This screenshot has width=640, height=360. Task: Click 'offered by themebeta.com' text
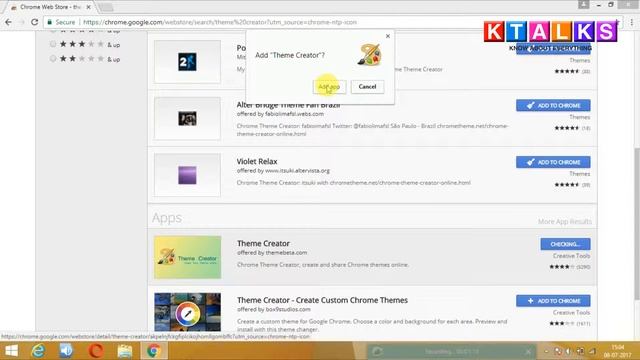272,253
